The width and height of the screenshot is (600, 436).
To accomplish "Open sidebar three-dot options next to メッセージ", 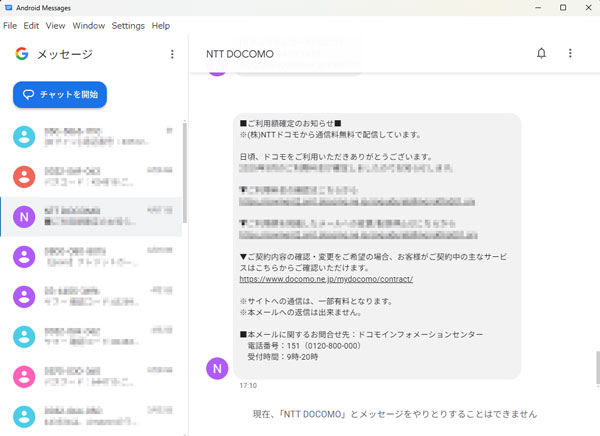I will (172, 54).
